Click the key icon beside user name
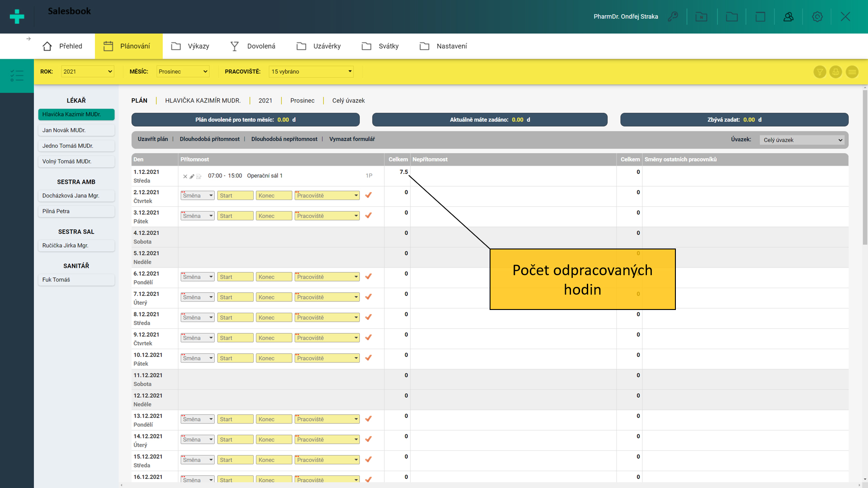Viewport: 868px width, 488px height. pyautogui.click(x=673, y=17)
